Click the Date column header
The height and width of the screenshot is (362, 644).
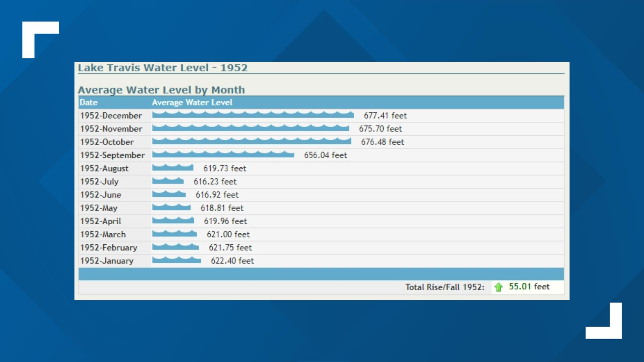89,103
